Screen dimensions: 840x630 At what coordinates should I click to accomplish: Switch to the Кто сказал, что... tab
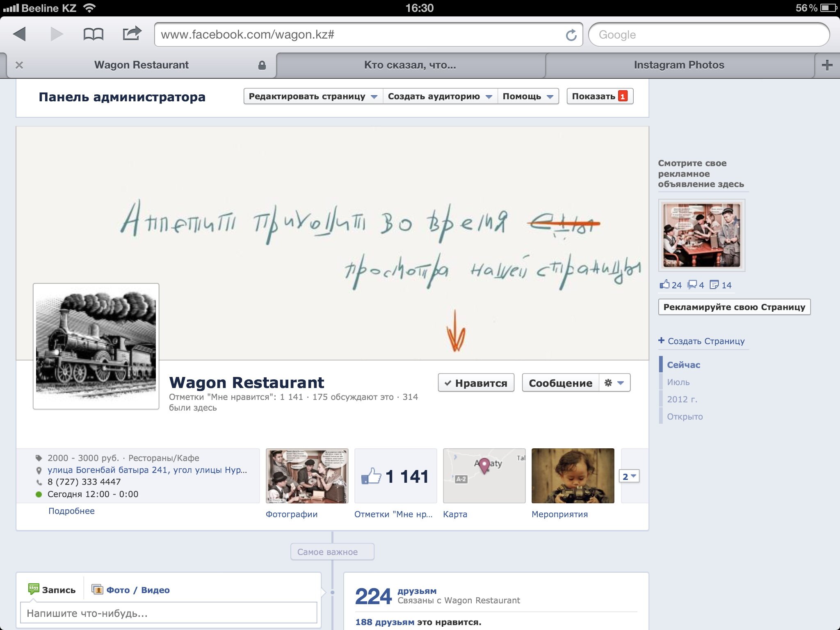coord(410,65)
